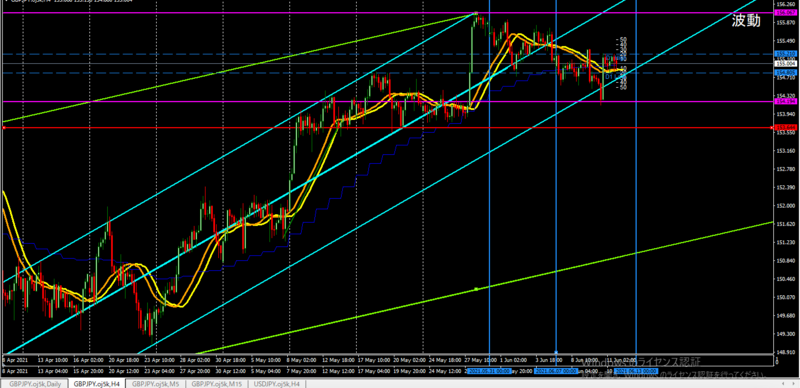
Task: Click the 2021.05.31 00:00 date label
Action: point(489,370)
